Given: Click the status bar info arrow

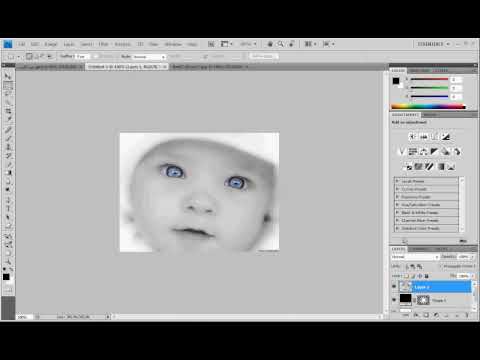Looking at the screenshot, I should tap(108, 317).
